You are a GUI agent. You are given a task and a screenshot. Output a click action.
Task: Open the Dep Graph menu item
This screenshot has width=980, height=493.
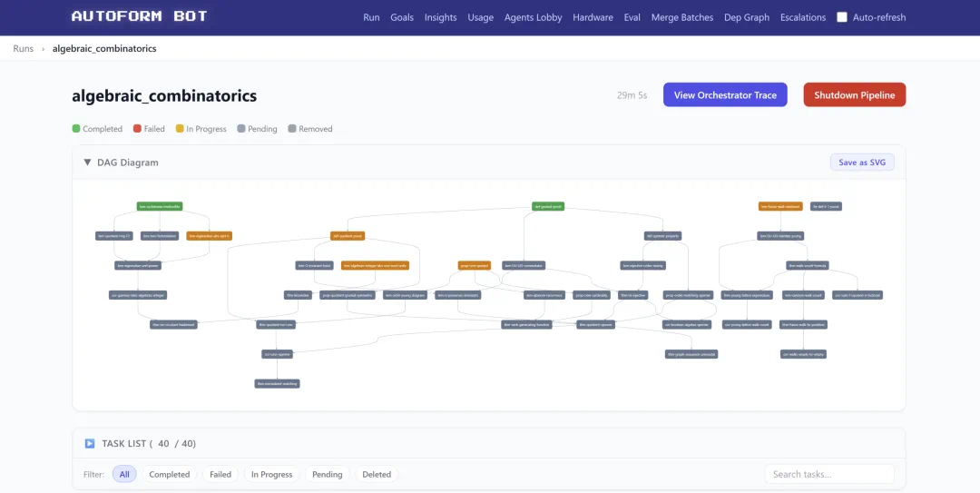pos(747,17)
